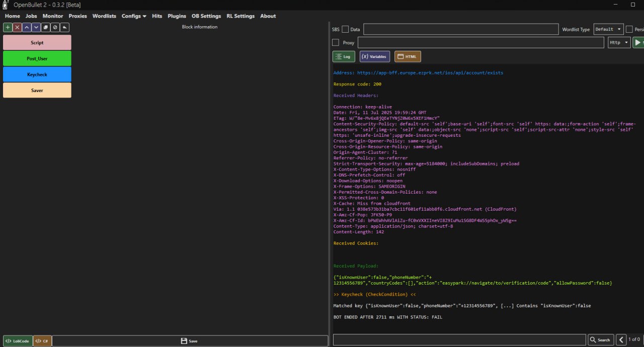Click the Save button

[190, 341]
